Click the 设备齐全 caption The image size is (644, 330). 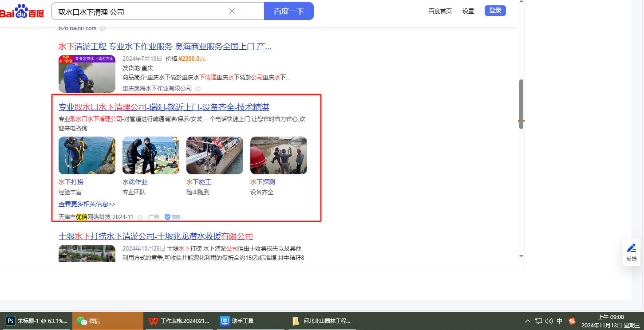(262, 192)
